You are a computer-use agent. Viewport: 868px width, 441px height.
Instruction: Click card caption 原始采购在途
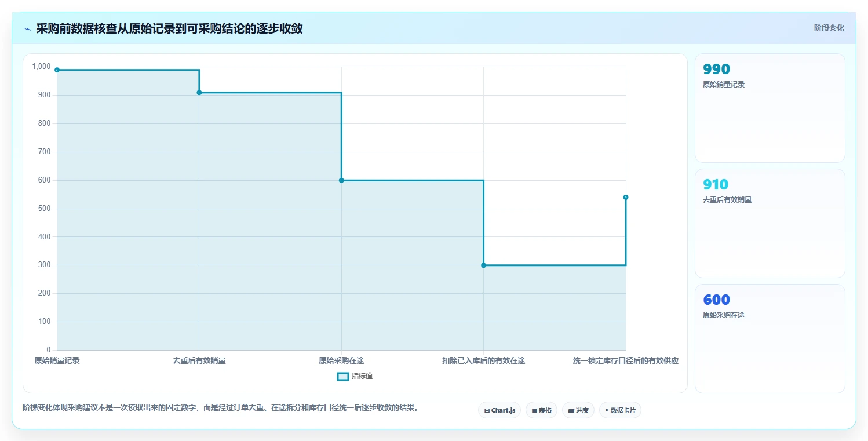click(724, 315)
